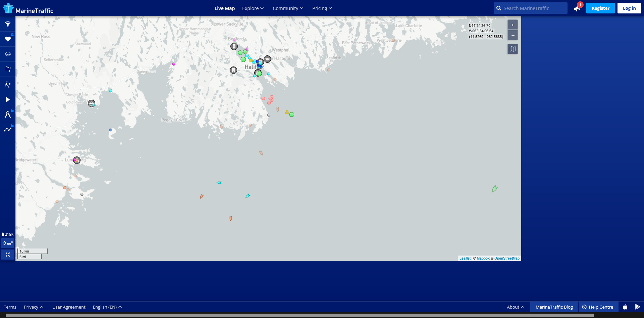This screenshot has width=644, height=318.
Task: Open the announcements megaphone notification
Action: coord(577,8)
